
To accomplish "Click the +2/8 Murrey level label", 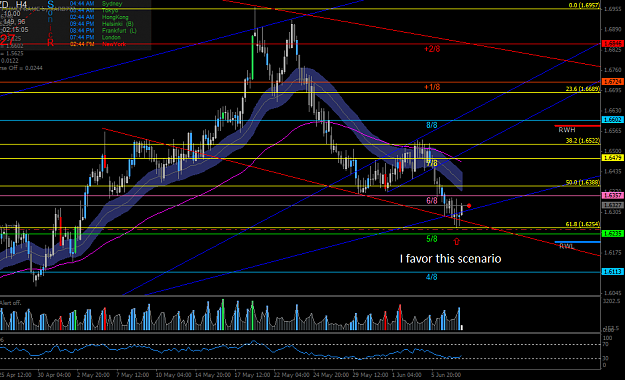I will tap(432, 49).
